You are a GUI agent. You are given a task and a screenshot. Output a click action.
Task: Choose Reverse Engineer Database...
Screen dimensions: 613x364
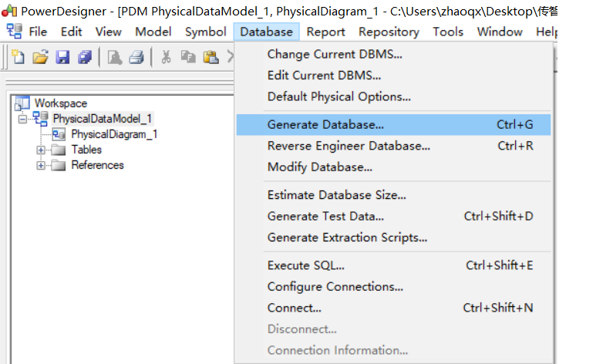click(x=394, y=146)
